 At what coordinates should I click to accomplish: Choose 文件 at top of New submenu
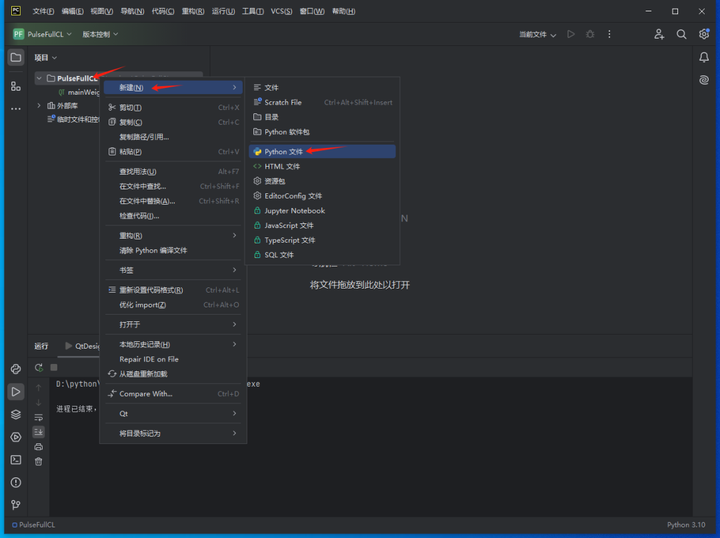coord(322,87)
